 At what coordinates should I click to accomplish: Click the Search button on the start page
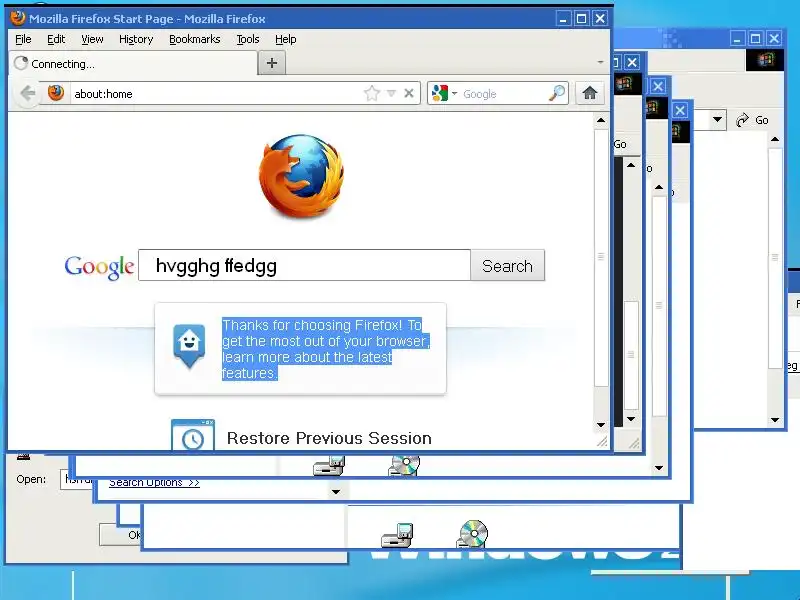pos(507,266)
